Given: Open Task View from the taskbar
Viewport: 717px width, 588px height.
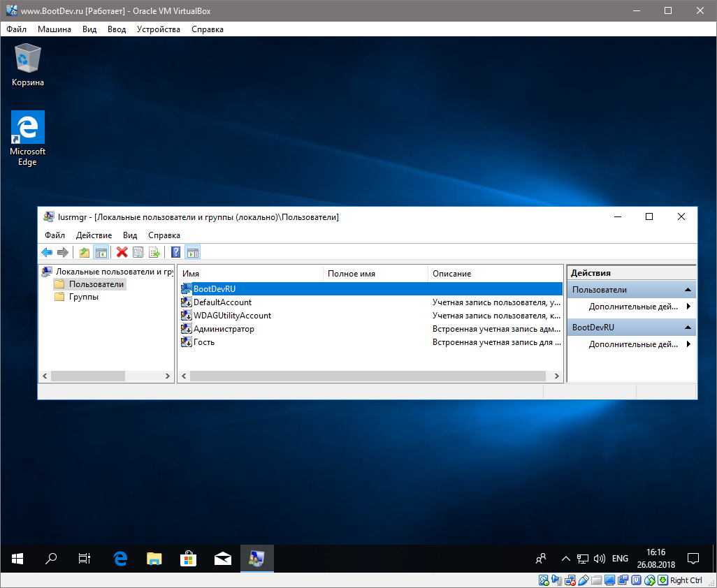Looking at the screenshot, I should tap(84, 558).
